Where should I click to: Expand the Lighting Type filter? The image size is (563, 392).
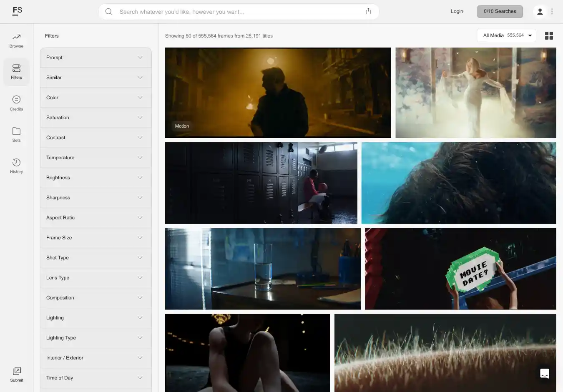point(96,338)
